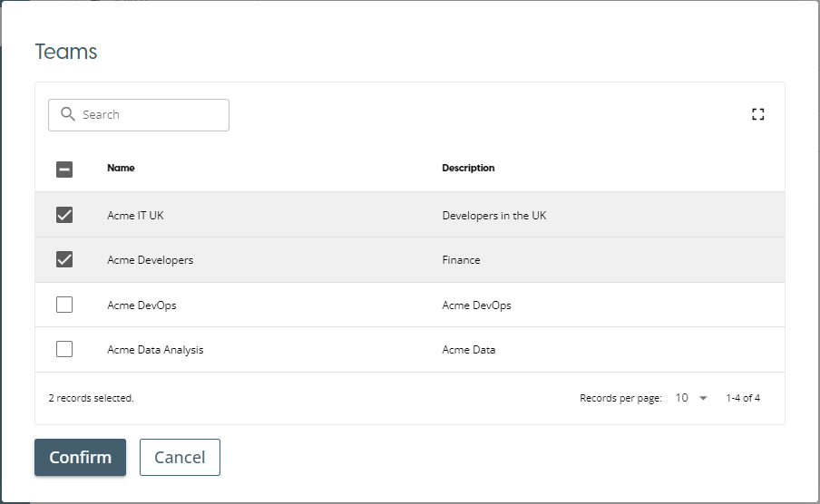Click the Finance description cell
The image size is (820, 504).
(461, 260)
